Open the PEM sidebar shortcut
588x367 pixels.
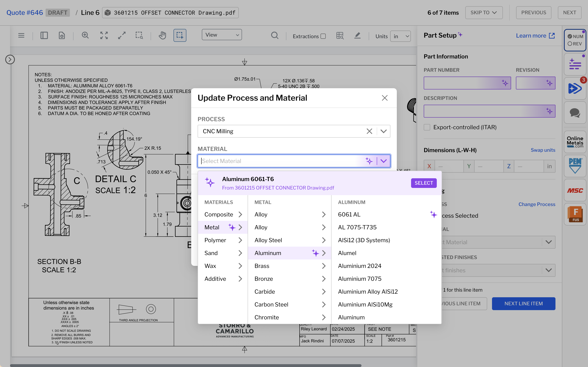[575, 166]
